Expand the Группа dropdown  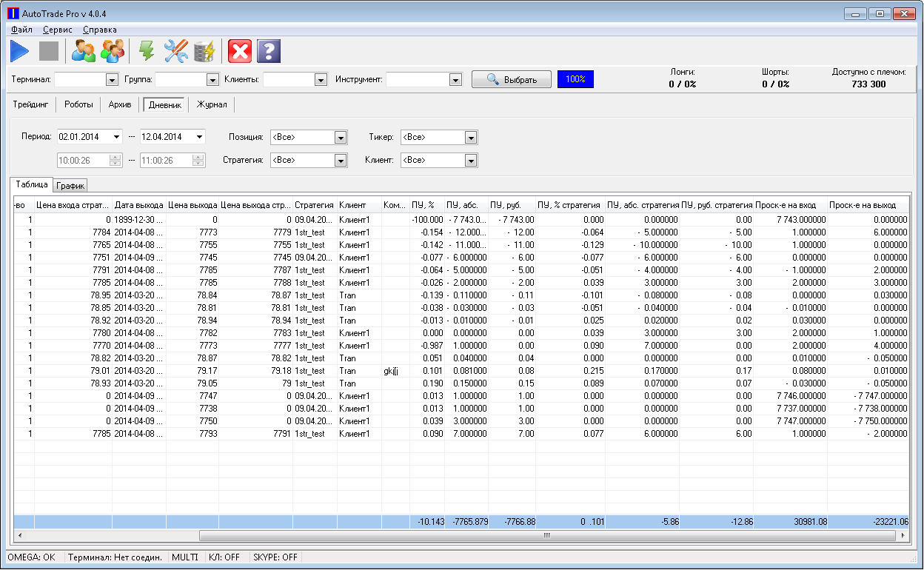coord(212,79)
